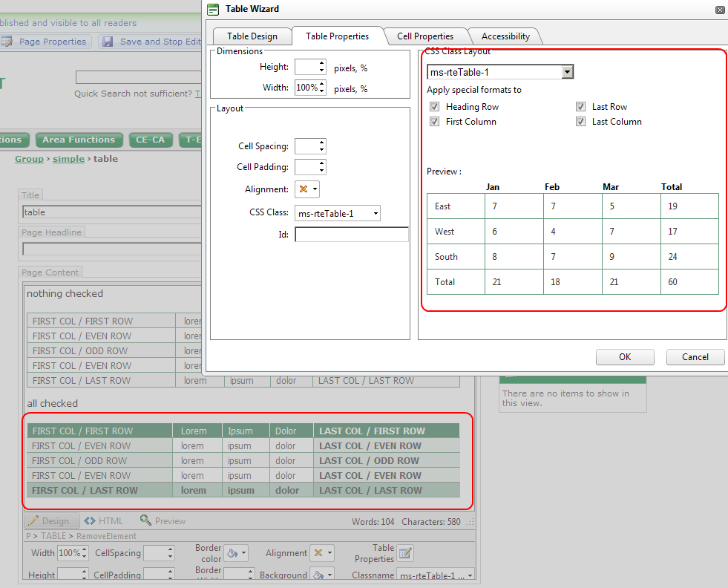Click the Cancel button

pos(695,356)
